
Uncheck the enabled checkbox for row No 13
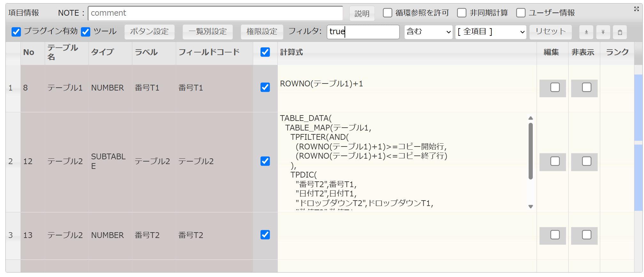265,235
